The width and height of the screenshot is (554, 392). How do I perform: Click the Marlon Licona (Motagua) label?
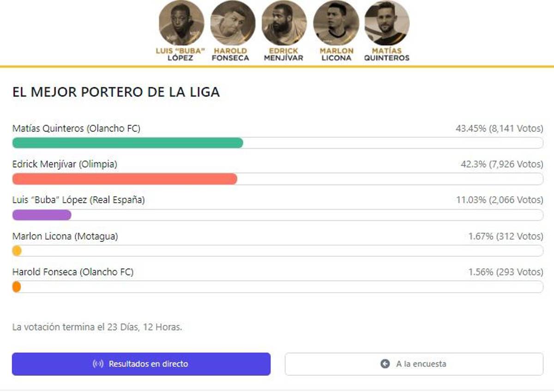[65, 236]
